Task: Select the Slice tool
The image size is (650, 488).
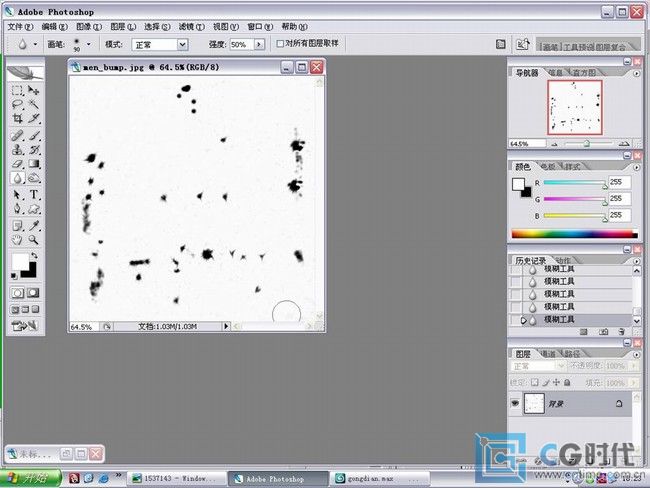Action: pyautogui.click(x=34, y=118)
